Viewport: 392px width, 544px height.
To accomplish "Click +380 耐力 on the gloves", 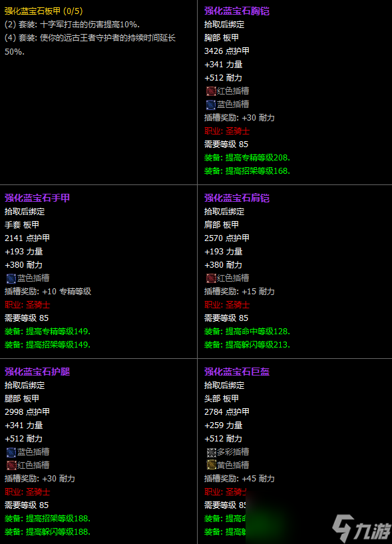I will (x=23, y=265).
